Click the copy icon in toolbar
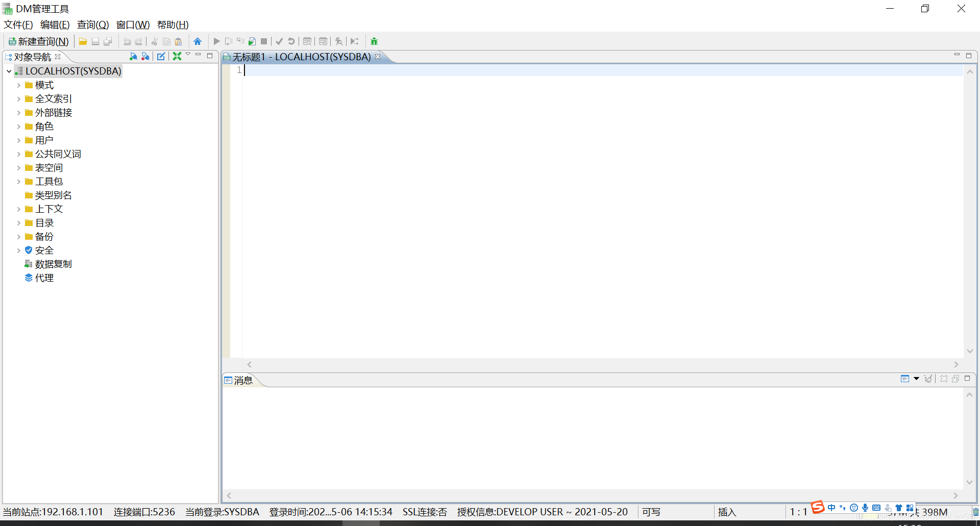 pyautogui.click(x=166, y=41)
